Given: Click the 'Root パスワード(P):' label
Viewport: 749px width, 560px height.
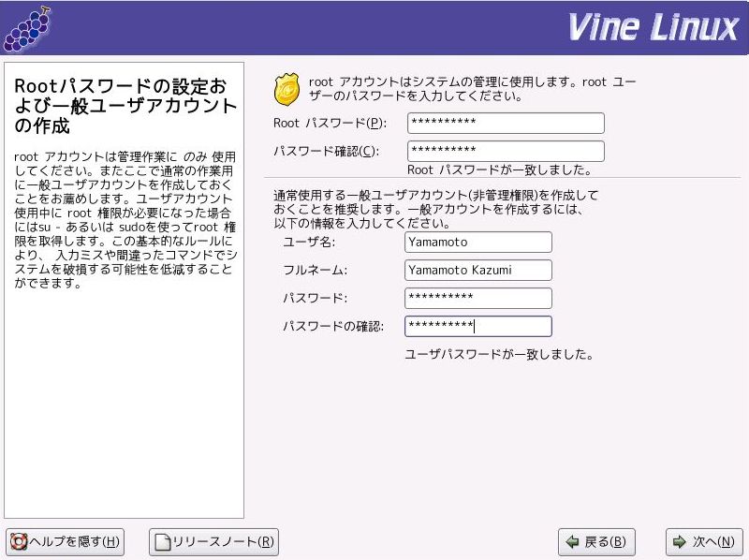Looking at the screenshot, I should tap(330, 124).
